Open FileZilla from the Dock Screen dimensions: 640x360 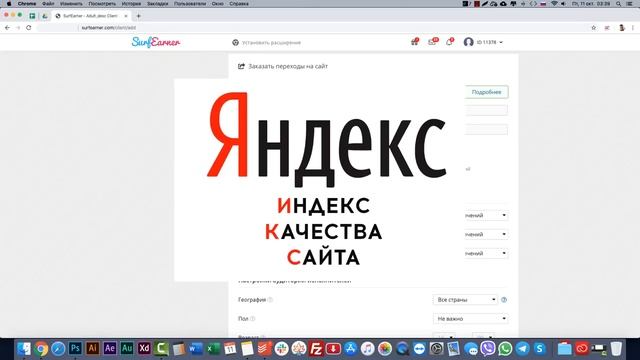(x=316, y=349)
